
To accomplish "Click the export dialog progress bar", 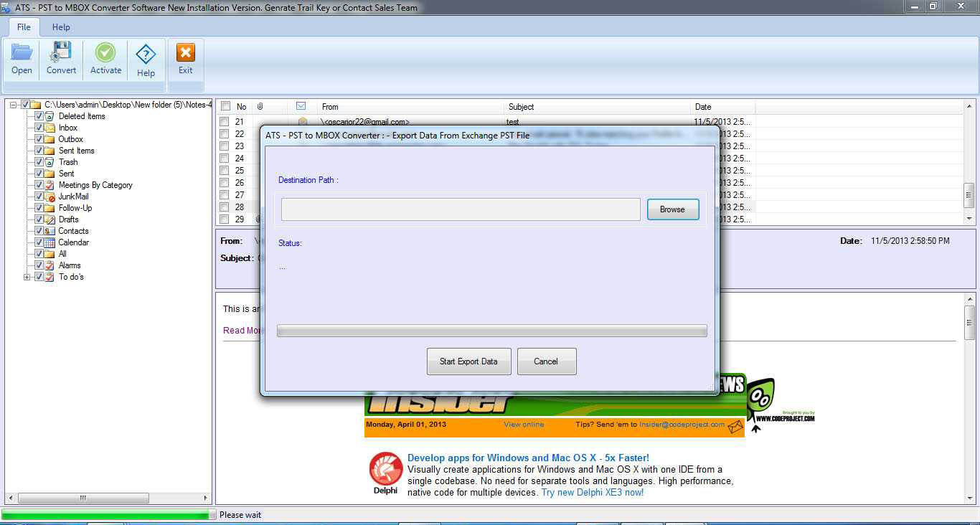I will pyautogui.click(x=491, y=331).
